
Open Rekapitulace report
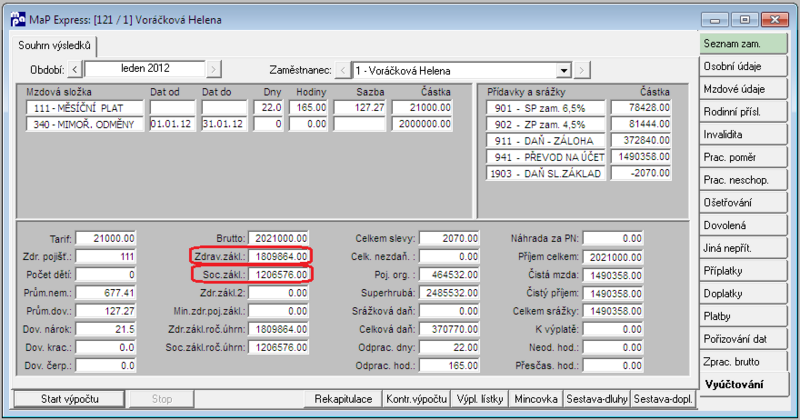click(x=343, y=399)
